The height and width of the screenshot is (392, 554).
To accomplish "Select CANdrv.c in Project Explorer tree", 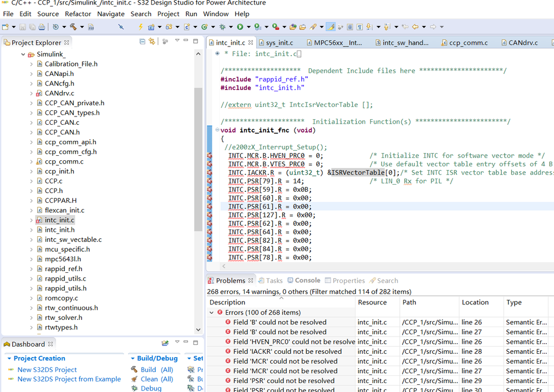I will [x=59, y=93].
